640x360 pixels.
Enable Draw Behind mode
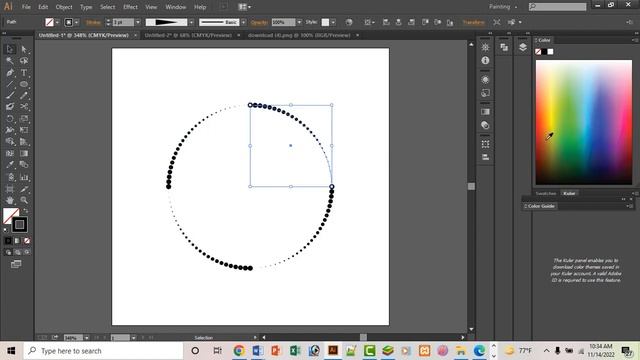click(x=18, y=253)
